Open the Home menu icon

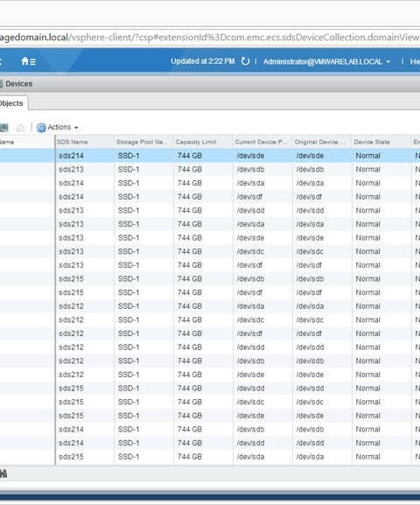(x=28, y=61)
